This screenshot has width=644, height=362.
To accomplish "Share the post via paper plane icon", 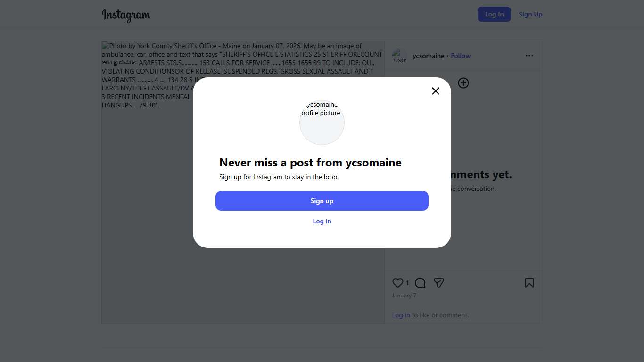I will [439, 283].
